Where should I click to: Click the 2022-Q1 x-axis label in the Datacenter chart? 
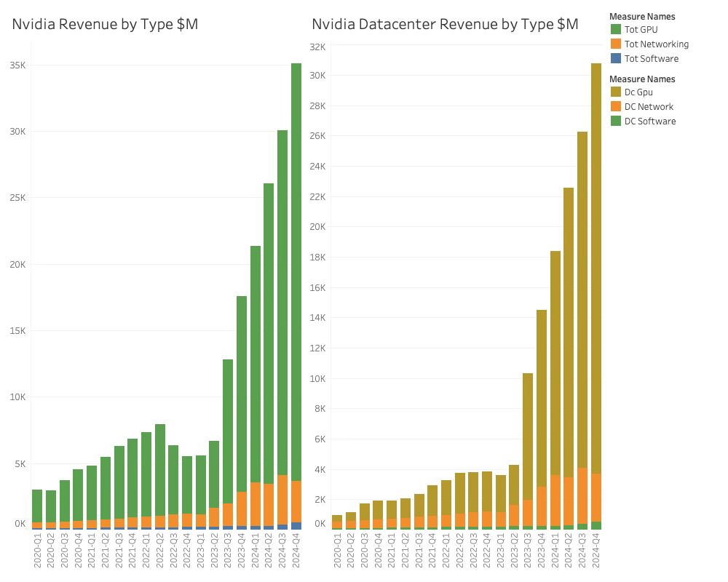click(446, 551)
